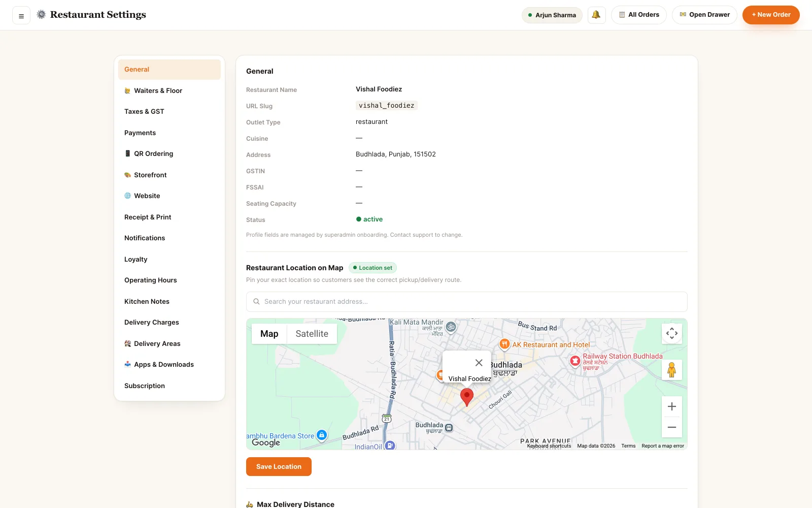This screenshot has width=812, height=508.
Task: Click the Location set badge
Action: (x=373, y=268)
